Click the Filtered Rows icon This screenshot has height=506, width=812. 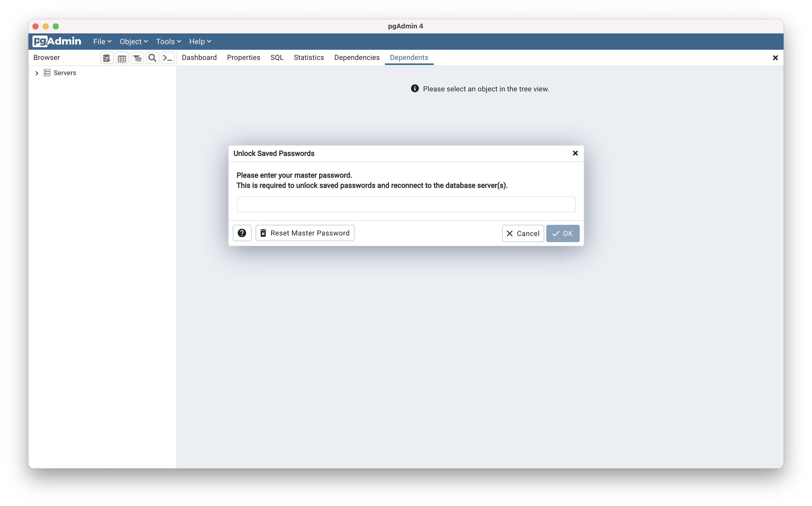pos(137,58)
